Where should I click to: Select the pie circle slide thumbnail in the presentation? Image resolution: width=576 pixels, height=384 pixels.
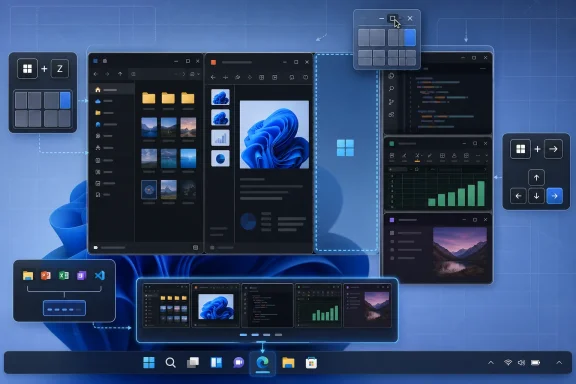pos(220,158)
